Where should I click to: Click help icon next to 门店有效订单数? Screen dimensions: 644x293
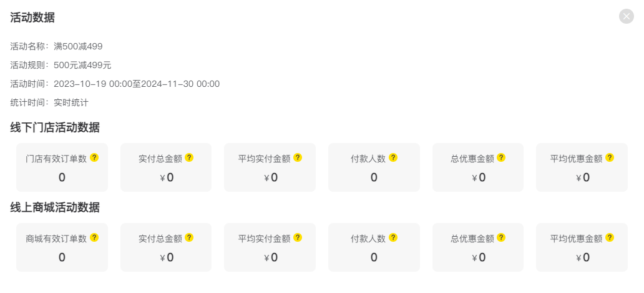(x=94, y=157)
